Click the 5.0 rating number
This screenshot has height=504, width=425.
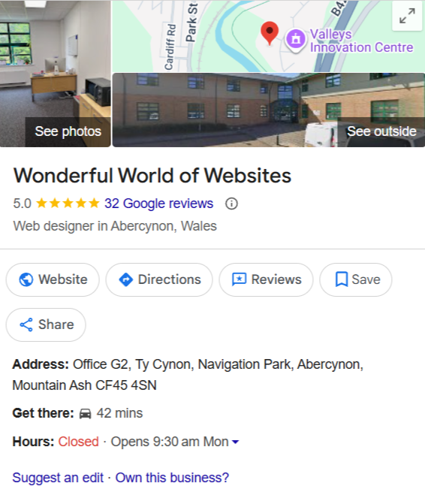click(23, 204)
